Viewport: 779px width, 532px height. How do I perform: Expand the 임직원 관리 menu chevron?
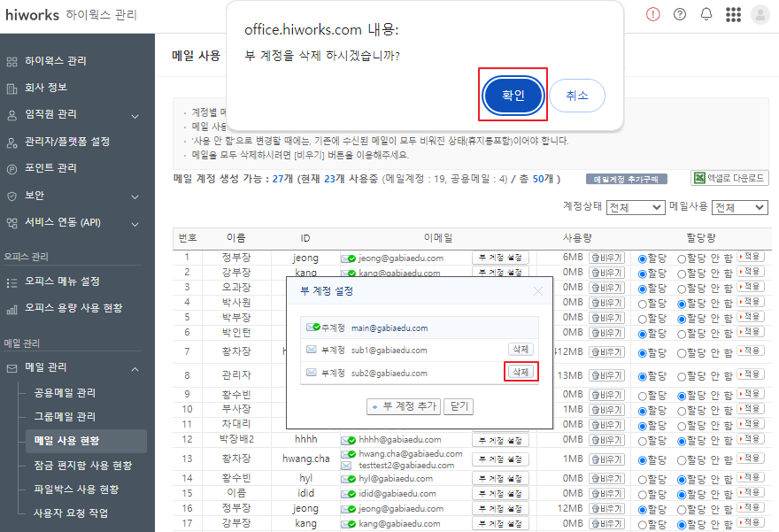pyautogui.click(x=135, y=116)
